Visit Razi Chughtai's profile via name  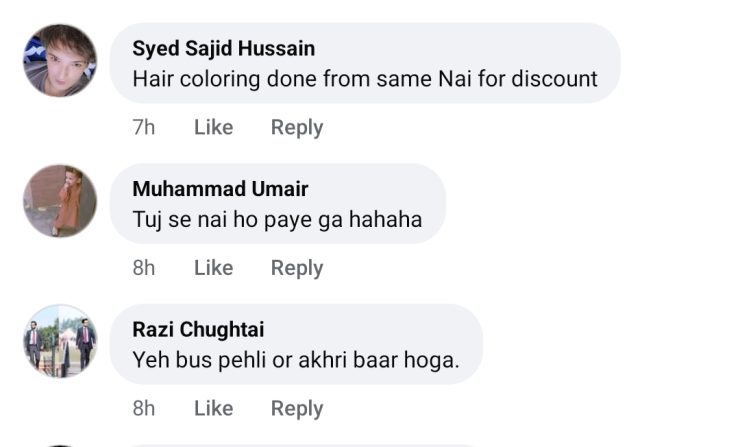pyautogui.click(x=198, y=330)
